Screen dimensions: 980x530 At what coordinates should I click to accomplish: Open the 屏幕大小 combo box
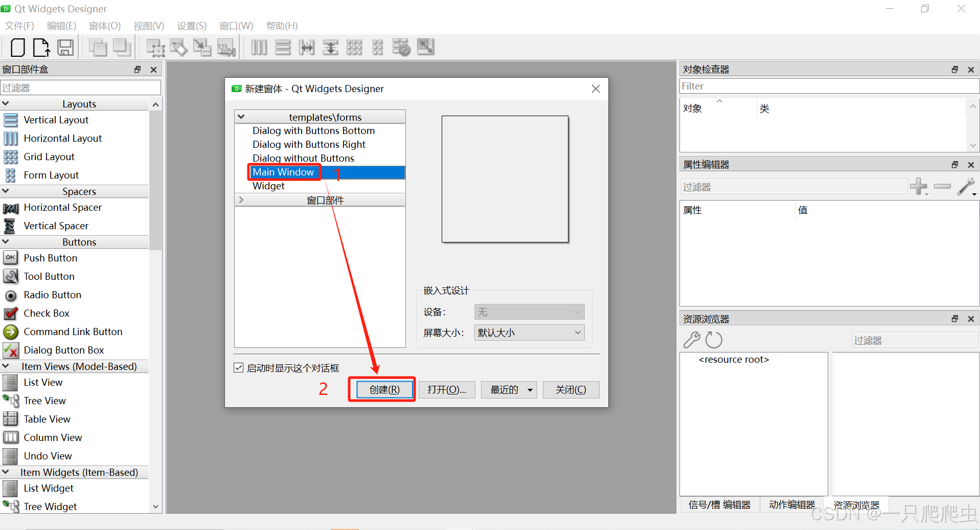(530, 333)
